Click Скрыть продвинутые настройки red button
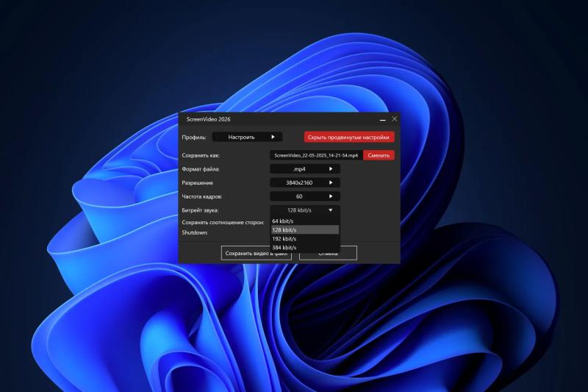Image resolution: width=588 pixels, height=392 pixels. tap(348, 138)
